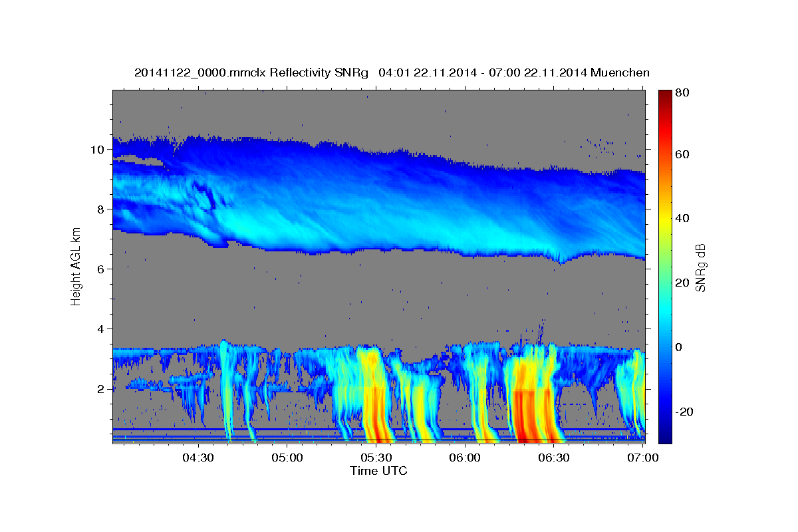Click the 05:00 time tick label
This screenshot has width=798, height=532.
tap(287, 458)
